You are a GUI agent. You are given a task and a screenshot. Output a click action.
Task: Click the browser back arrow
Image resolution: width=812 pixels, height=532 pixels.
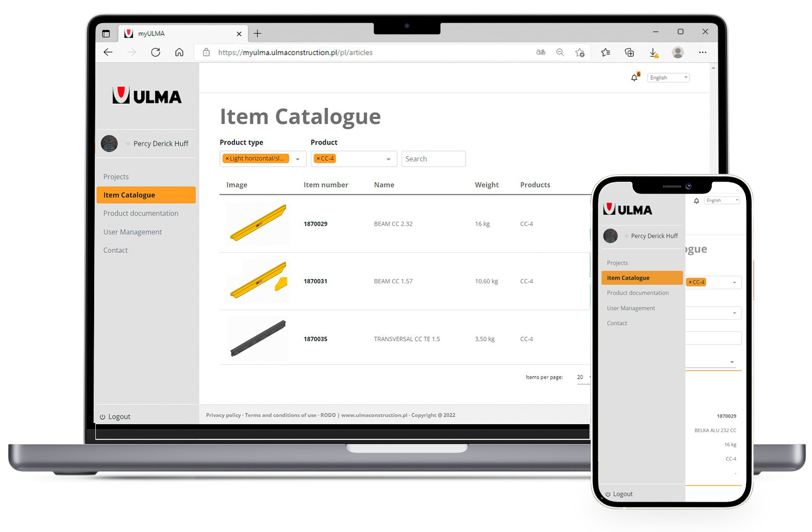coord(108,52)
